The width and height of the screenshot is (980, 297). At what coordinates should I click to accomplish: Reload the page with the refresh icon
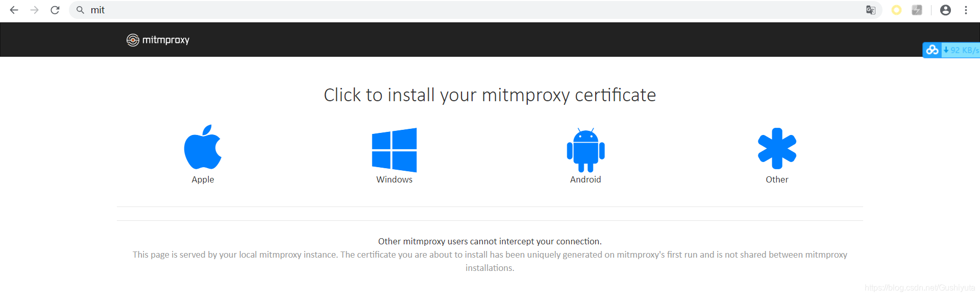pos(55,10)
